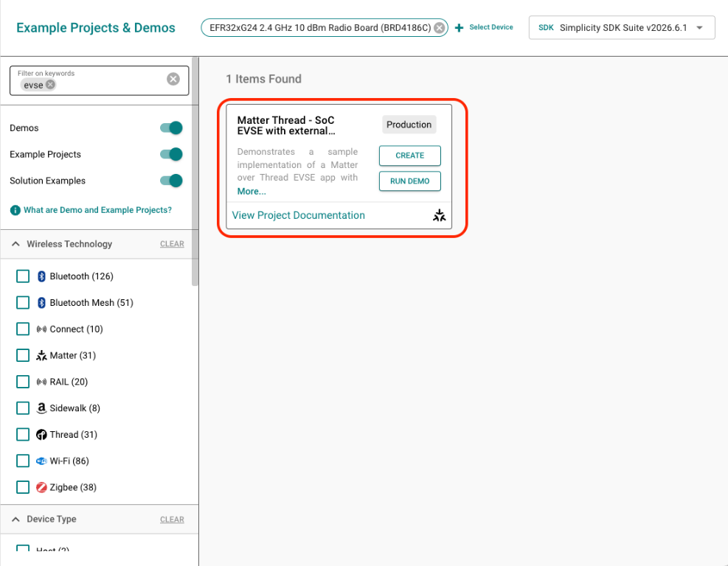Click the Connect radio icon
This screenshot has height=566, width=728.
pos(41,329)
